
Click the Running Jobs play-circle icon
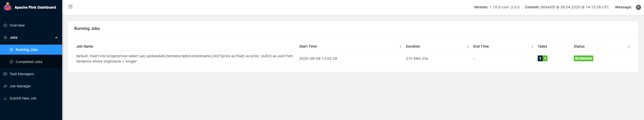11,50
